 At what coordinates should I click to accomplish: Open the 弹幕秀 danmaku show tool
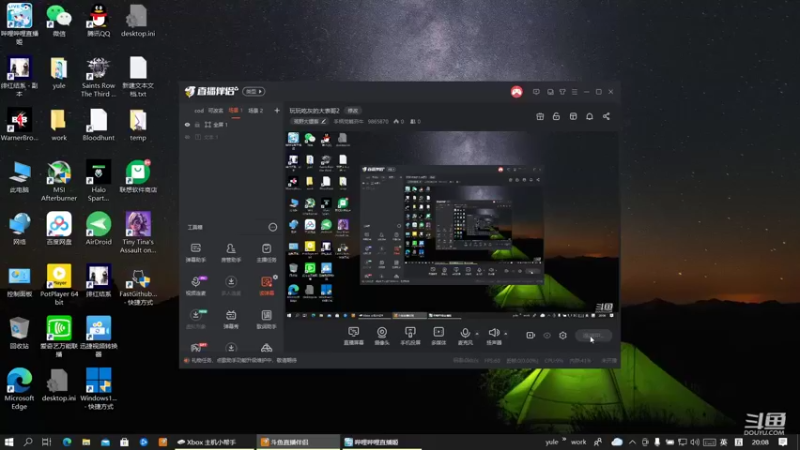click(x=231, y=319)
